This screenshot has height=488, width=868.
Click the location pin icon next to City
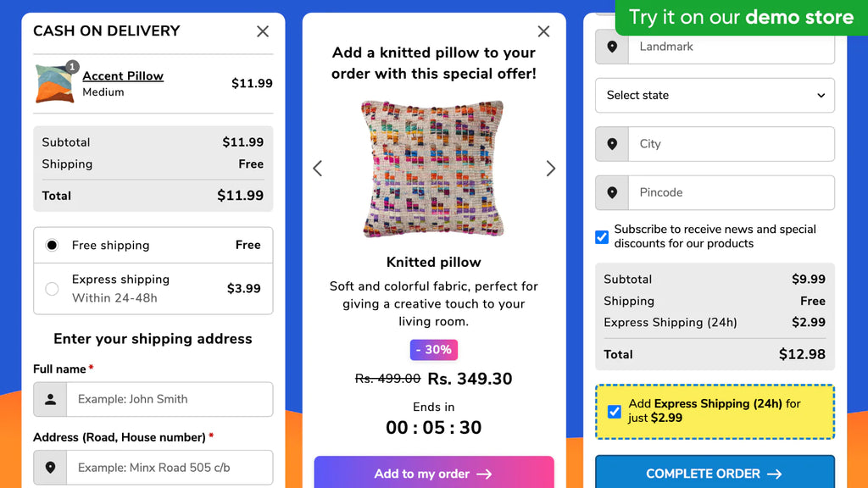tap(612, 144)
